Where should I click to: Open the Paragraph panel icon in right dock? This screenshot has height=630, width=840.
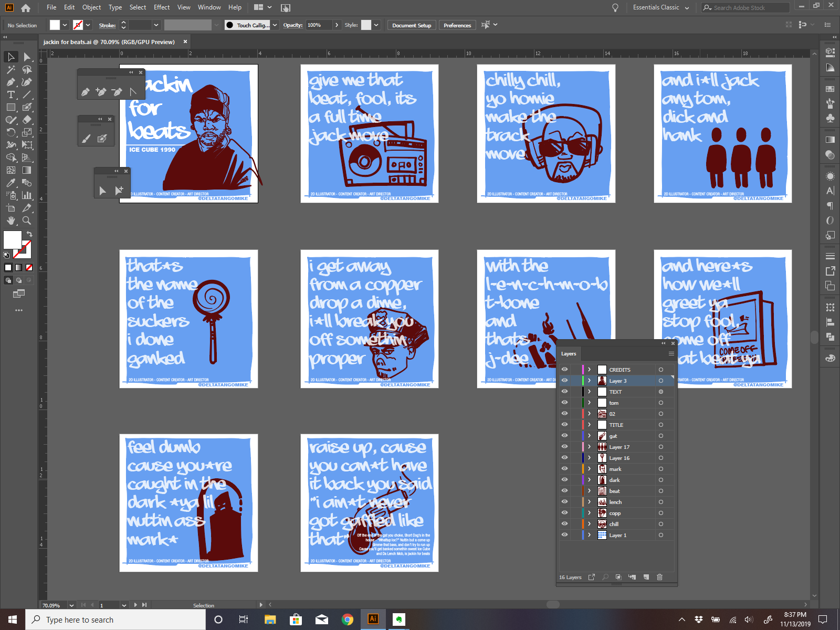tap(830, 206)
